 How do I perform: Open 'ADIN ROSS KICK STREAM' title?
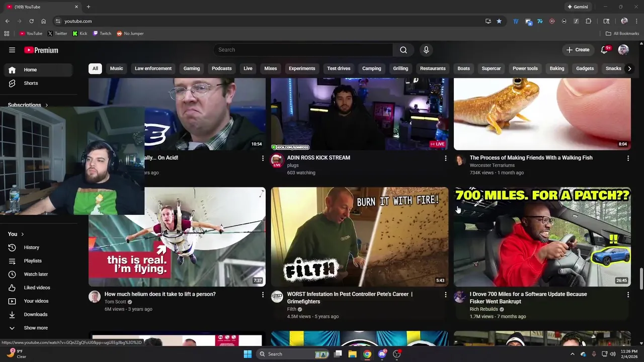(x=318, y=158)
